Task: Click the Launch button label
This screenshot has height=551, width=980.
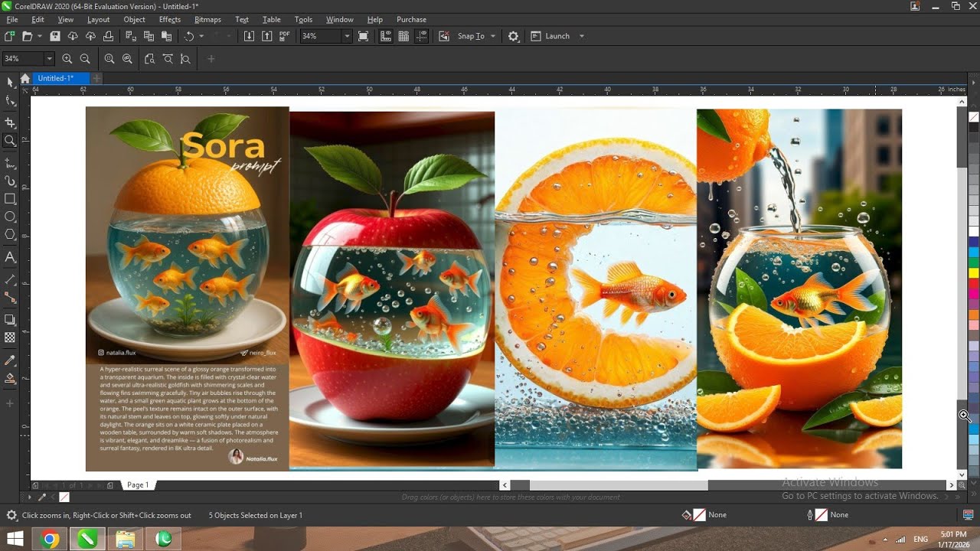Action: pyautogui.click(x=557, y=36)
